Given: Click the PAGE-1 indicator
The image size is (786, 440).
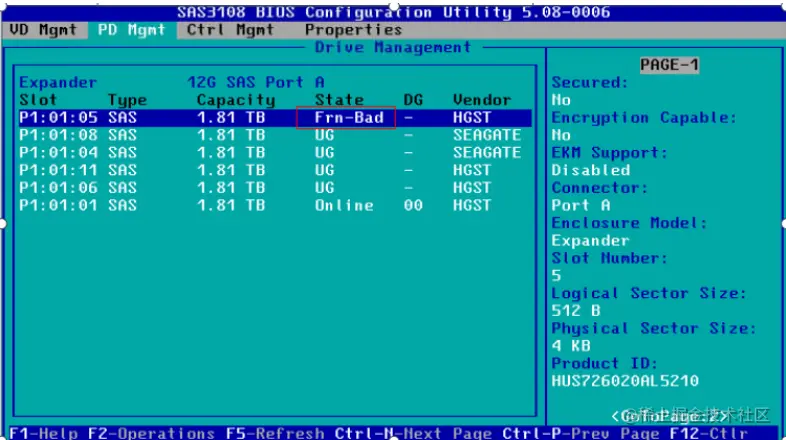Looking at the screenshot, I should point(669,65).
